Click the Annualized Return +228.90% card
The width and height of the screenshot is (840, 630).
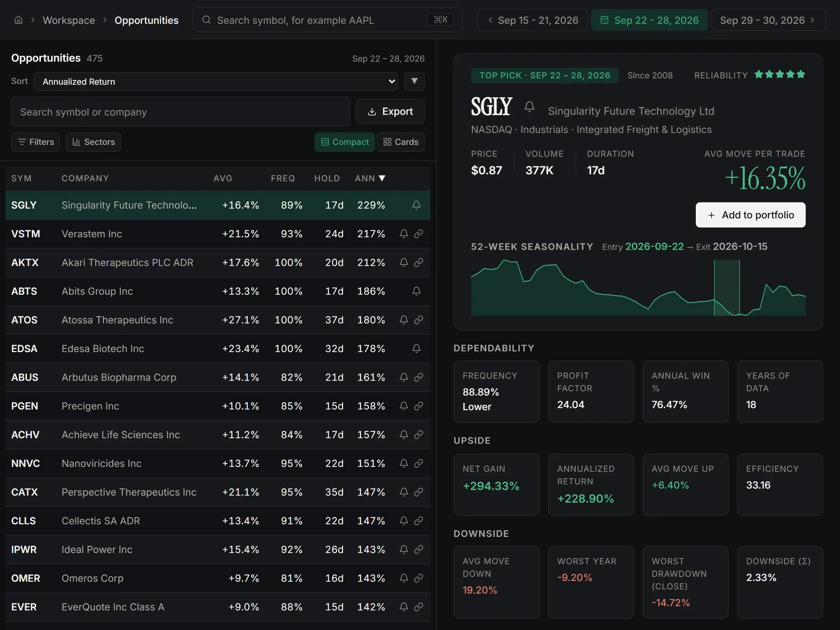pos(591,484)
